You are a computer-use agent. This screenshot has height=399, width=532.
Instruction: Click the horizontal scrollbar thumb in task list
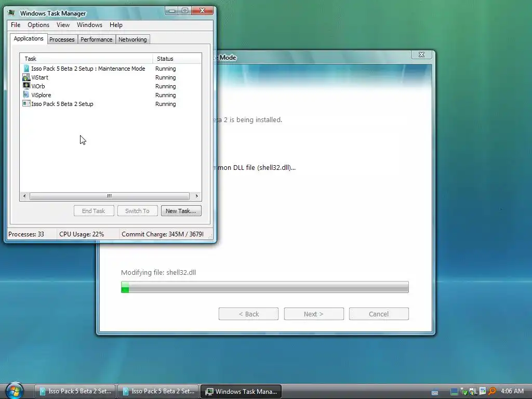pos(110,196)
